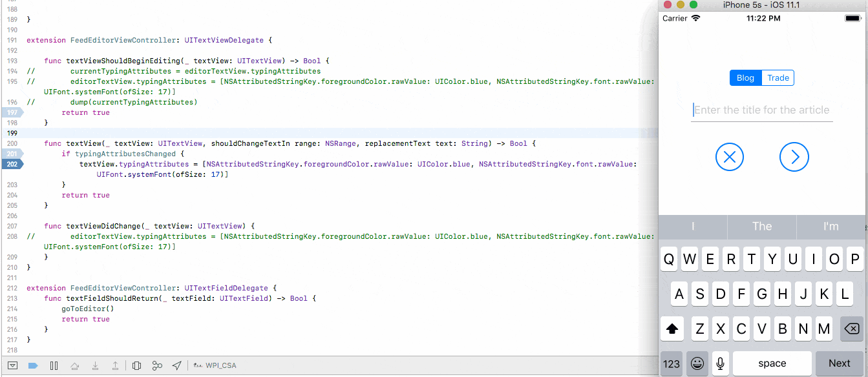This screenshot has width=868, height=377.
Task: Select the WPI_CSA process in debug bar
Action: click(x=216, y=365)
